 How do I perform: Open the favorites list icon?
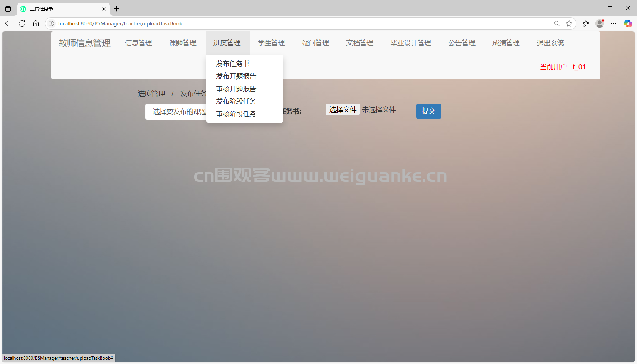coord(586,23)
